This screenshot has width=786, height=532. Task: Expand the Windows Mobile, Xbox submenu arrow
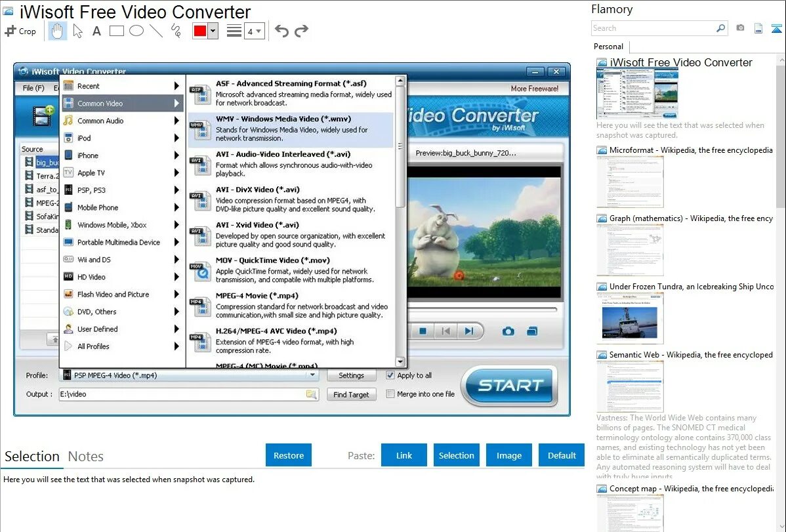click(x=176, y=224)
